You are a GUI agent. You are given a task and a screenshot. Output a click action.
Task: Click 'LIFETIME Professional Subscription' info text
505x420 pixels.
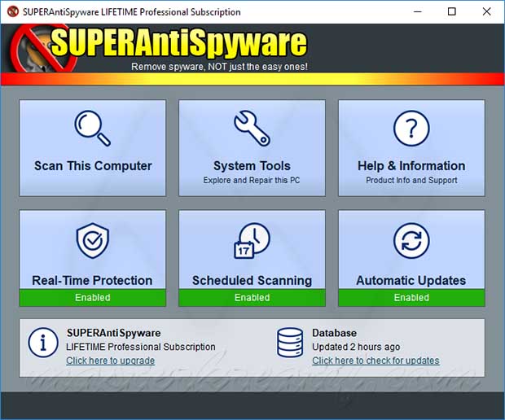click(x=141, y=347)
